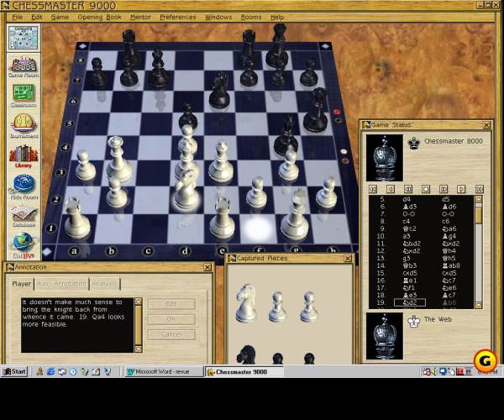Step back one move in Game Status

(391, 189)
